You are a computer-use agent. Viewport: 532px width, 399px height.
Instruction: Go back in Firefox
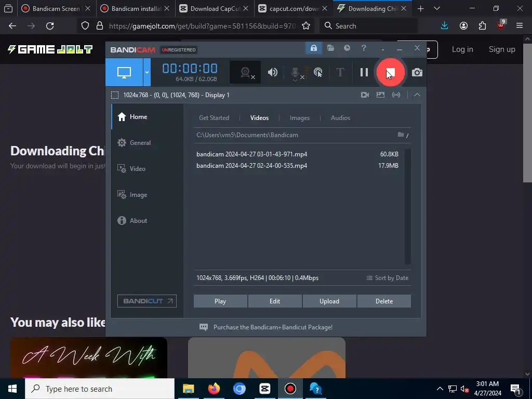(x=12, y=26)
